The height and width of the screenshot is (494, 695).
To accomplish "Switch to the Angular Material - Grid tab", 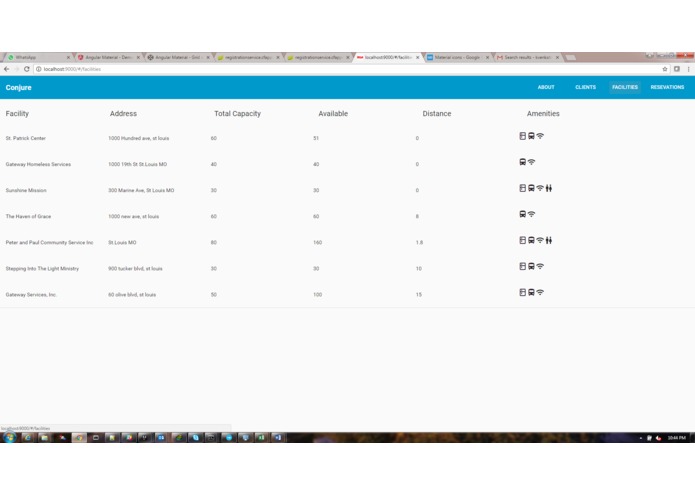I will [179, 57].
